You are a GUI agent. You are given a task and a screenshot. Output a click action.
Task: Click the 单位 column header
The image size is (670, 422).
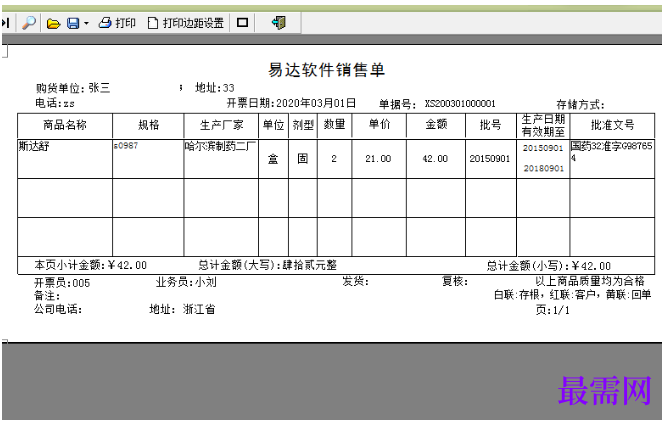(x=273, y=125)
